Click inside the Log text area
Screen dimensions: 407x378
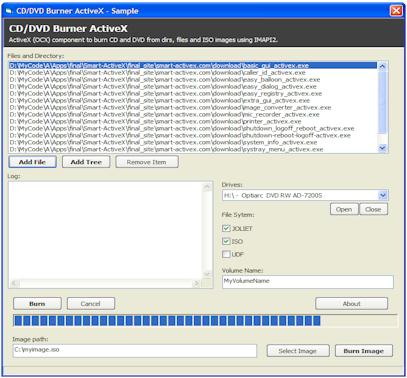(x=106, y=231)
